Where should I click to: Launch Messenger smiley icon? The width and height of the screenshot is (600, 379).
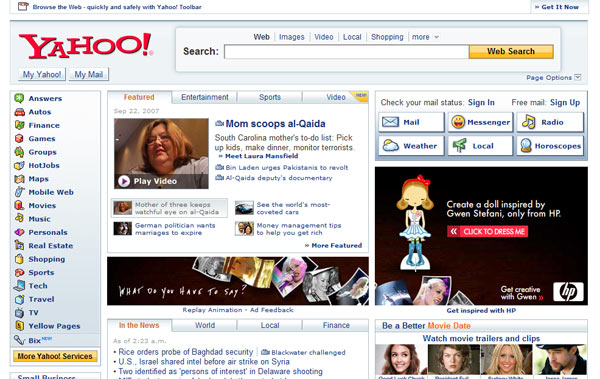click(x=458, y=122)
